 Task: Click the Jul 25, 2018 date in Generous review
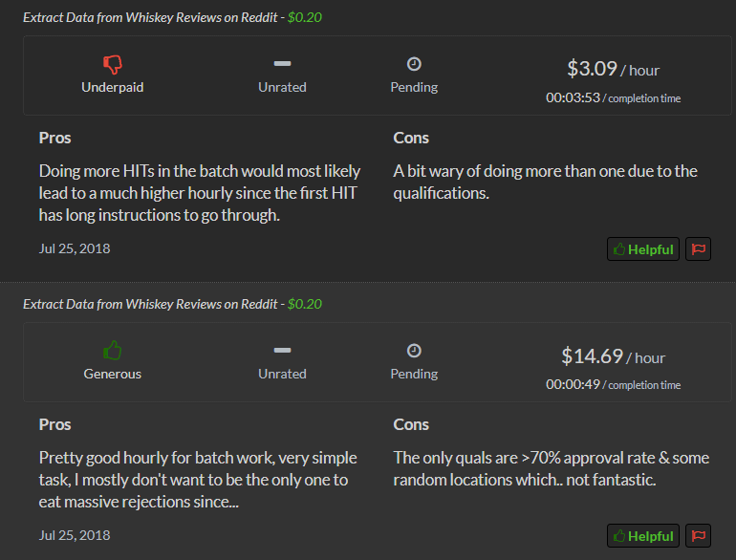75,535
